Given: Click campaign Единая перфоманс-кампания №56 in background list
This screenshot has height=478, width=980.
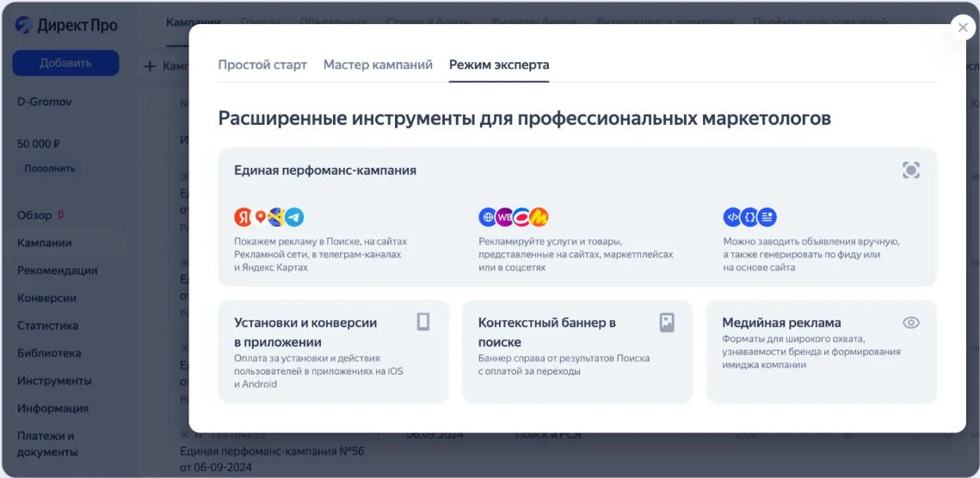Looking at the screenshot, I should tap(272, 458).
